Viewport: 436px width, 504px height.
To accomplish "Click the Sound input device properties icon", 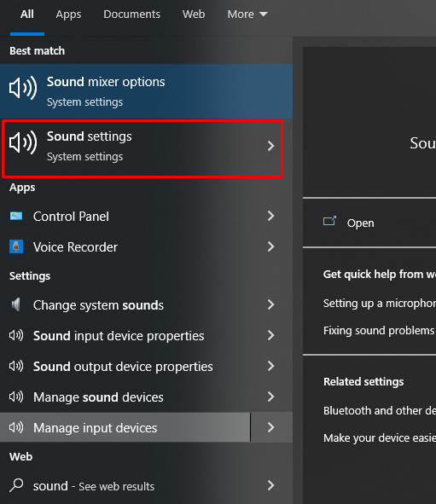I will click(16, 335).
